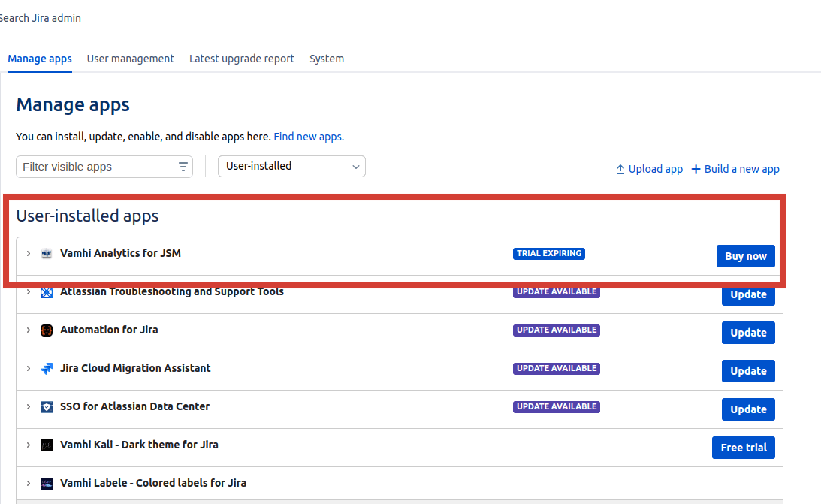This screenshot has height=504, width=821.
Task: Switch to the User management tab
Action: [131, 59]
